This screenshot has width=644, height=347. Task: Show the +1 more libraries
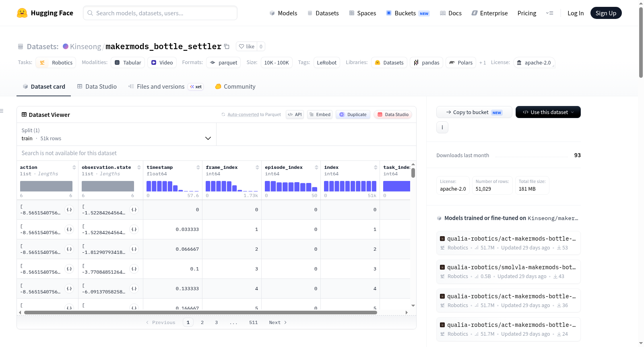(483, 62)
